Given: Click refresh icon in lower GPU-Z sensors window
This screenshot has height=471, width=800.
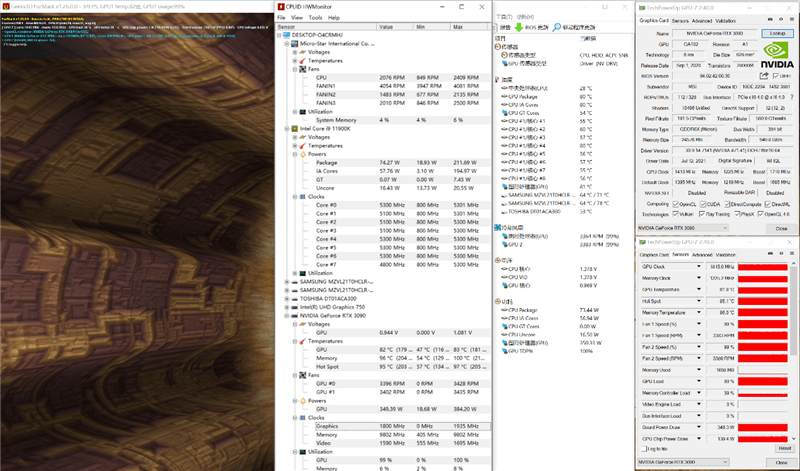Looking at the screenshot, I should tap(781, 254).
